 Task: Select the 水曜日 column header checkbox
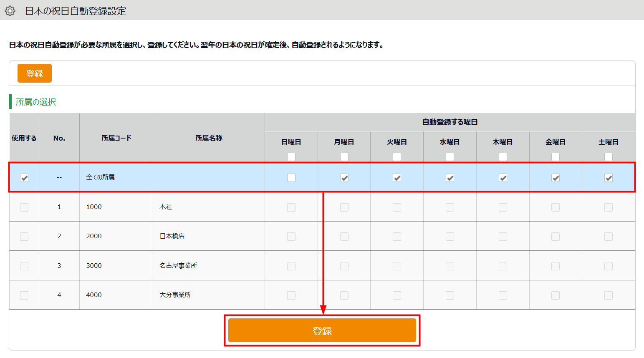point(450,156)
